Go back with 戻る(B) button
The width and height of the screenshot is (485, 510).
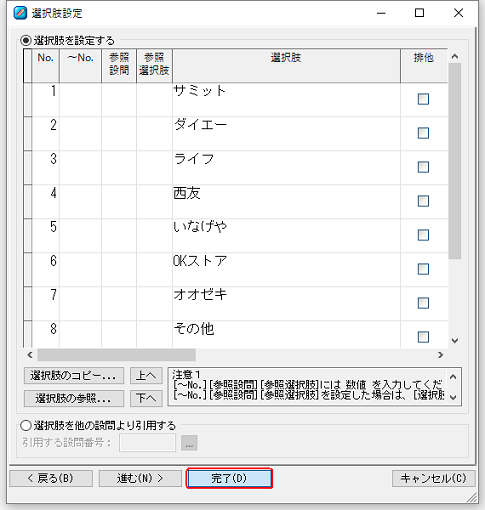[51, 478]
